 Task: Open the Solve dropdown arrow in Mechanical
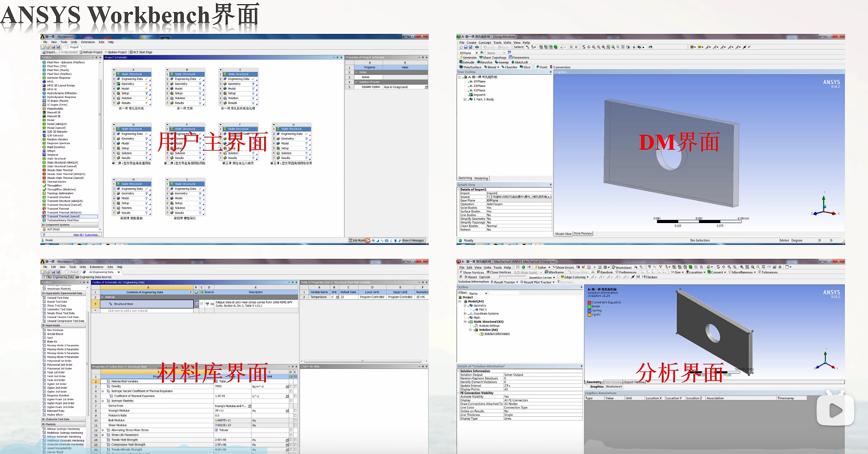[549, 267]
